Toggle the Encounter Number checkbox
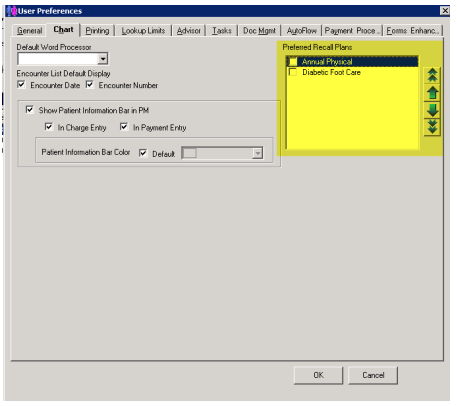Screen dimensions: 457x406 (90, 85)
